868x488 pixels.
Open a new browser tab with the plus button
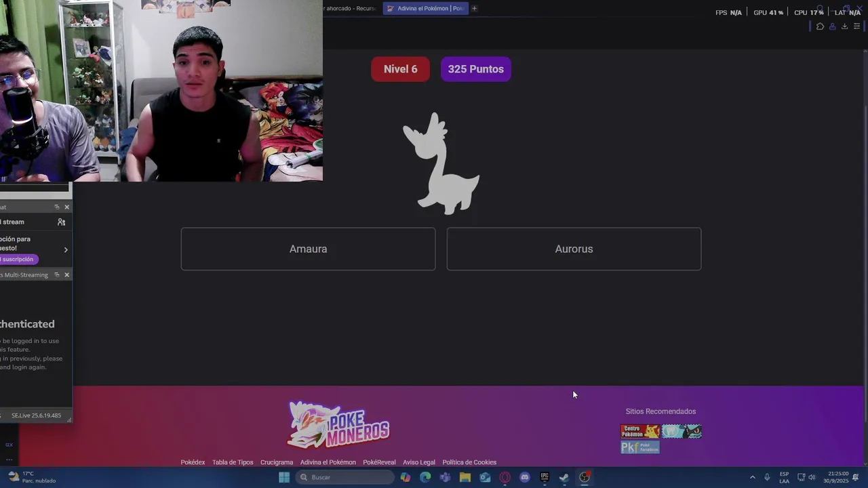(474, 8)
